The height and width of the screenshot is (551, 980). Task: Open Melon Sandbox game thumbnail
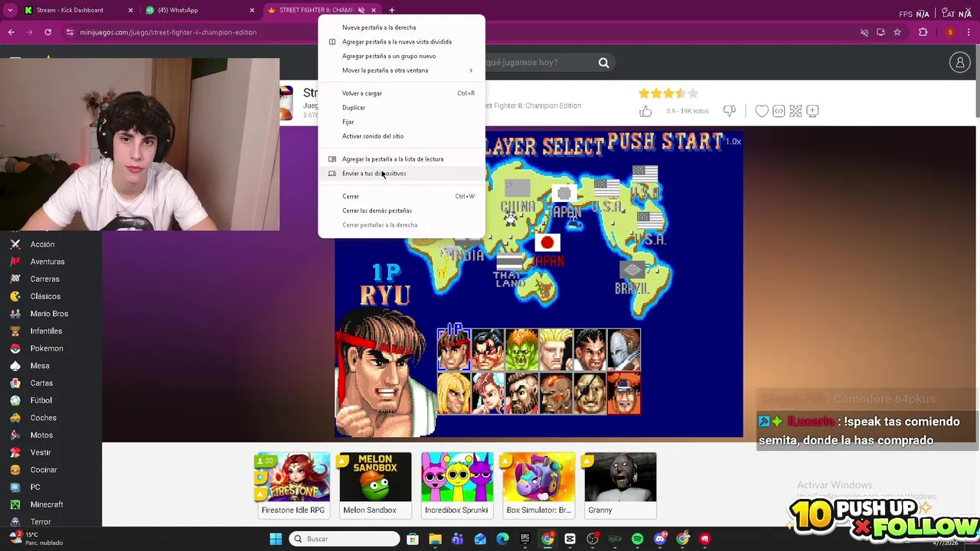375,484
